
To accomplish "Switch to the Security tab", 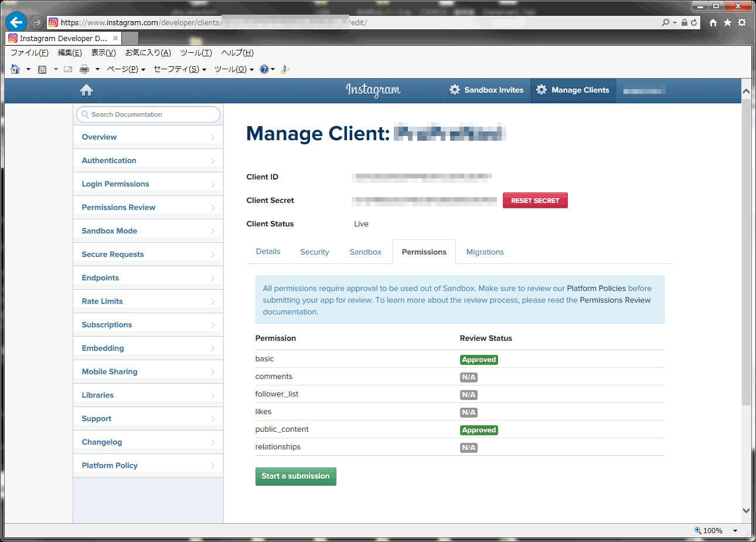I will pyautogui.click(x=315, y=252).
